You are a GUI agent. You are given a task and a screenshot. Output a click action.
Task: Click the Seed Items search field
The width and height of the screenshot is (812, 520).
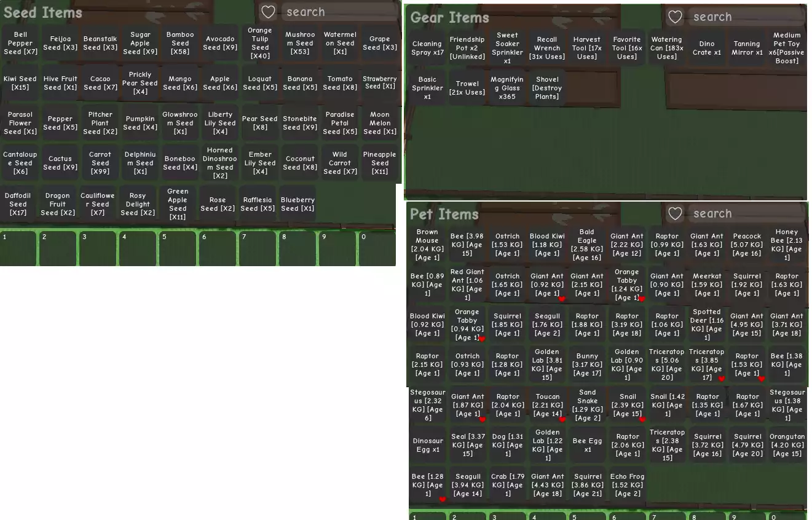click(x=338, y=12)
